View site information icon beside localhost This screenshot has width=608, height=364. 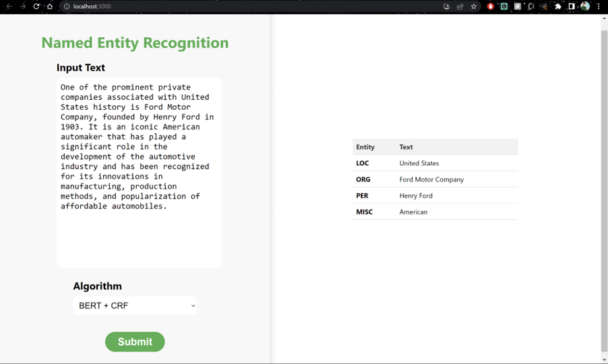click(x=67, y=6)
